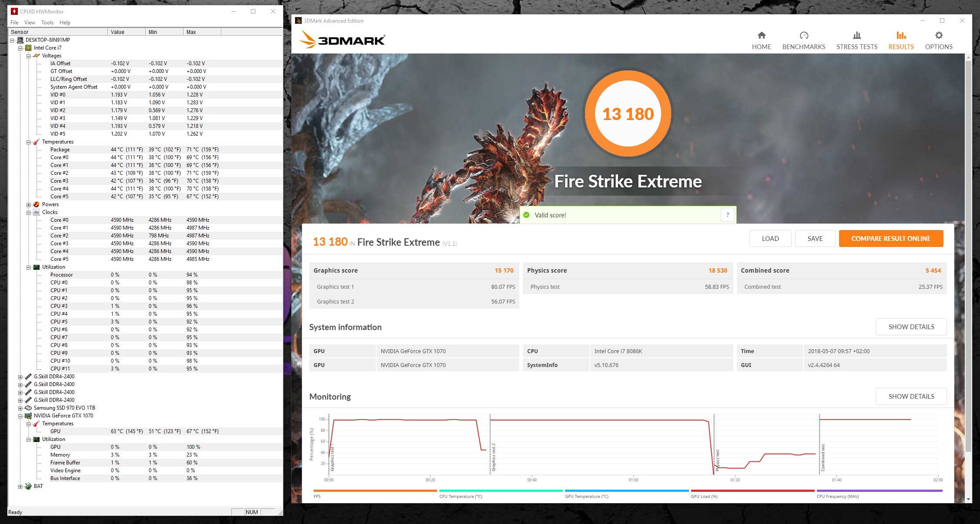The width and height of the screenshot is (980, 524).
Task: Click the GPU Temperature blue legend bar
Action: point(627,491)
